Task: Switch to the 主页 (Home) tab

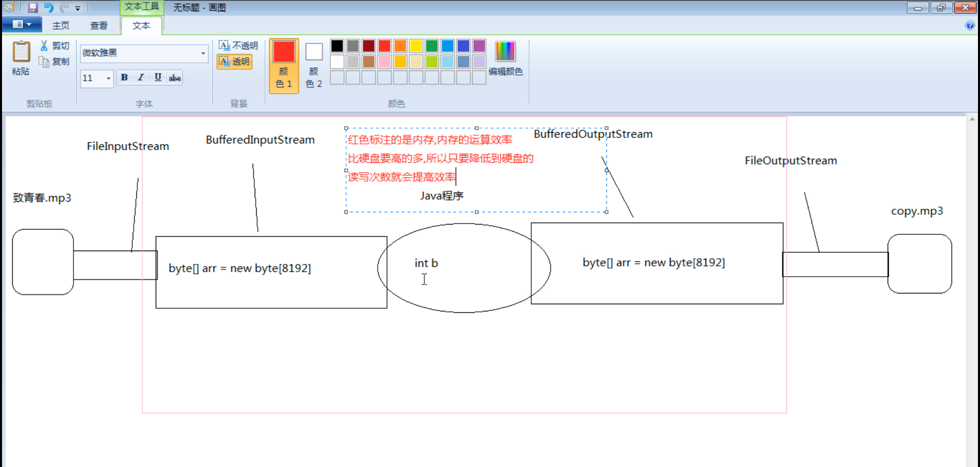Action: (x=61, y=26)
